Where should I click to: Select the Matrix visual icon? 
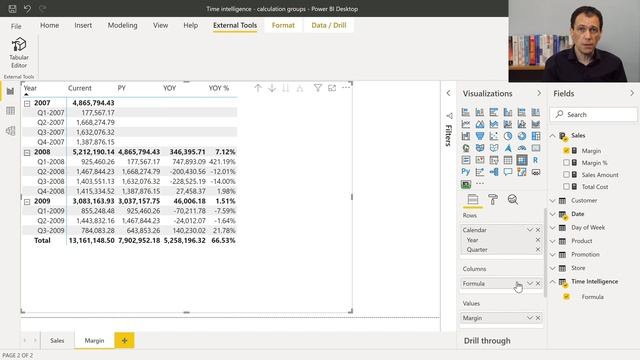click(x=522, y=160)
